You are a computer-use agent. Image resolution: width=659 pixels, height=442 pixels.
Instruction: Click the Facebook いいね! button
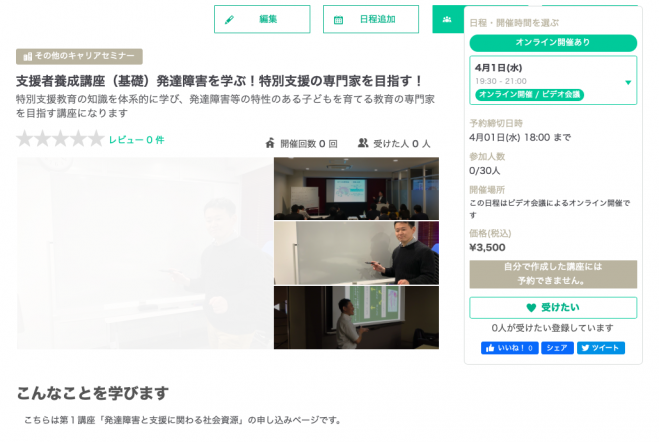point(510,348)
